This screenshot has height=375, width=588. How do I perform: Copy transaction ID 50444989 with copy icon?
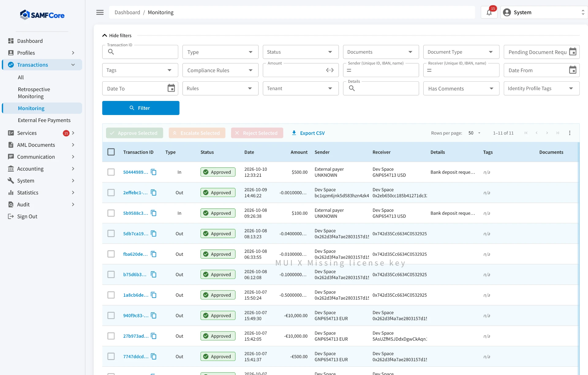(154, 172)
